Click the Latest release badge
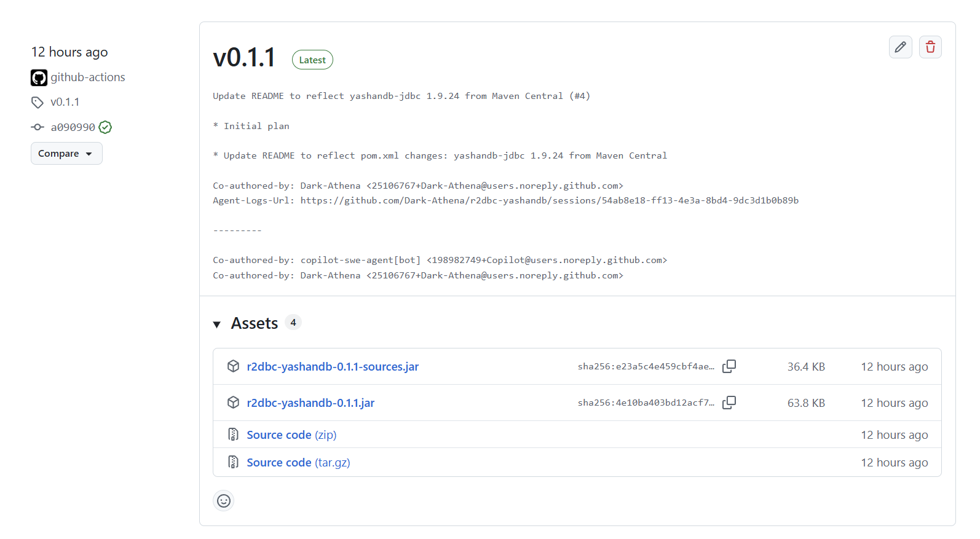980x539 pixels. pos(312,60)
